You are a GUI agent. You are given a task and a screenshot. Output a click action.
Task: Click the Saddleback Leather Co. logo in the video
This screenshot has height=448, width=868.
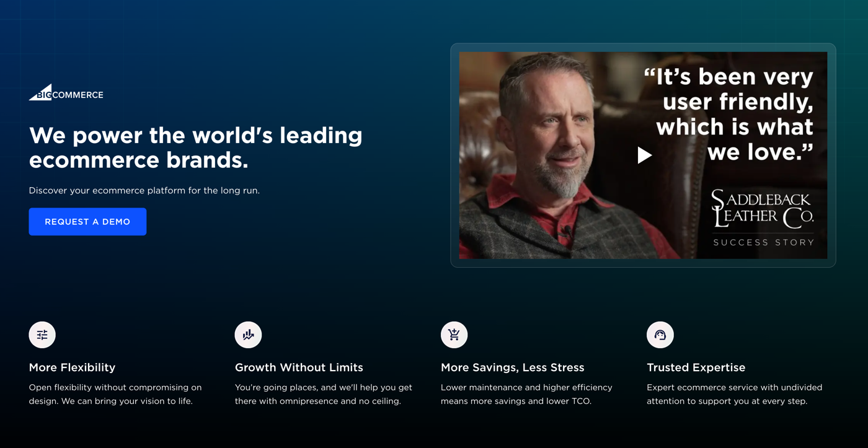763,209
